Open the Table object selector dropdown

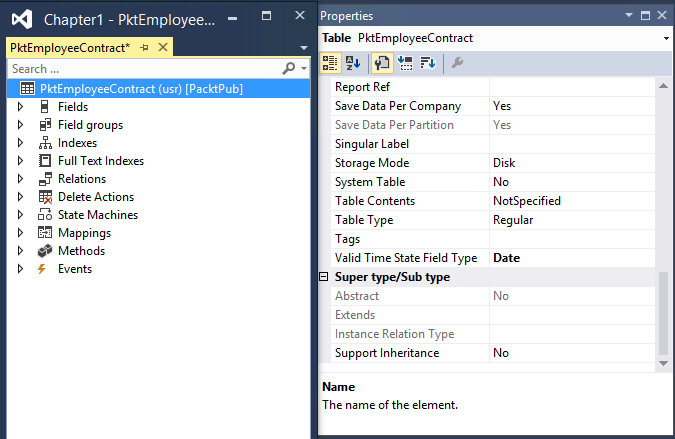point(666,38)
